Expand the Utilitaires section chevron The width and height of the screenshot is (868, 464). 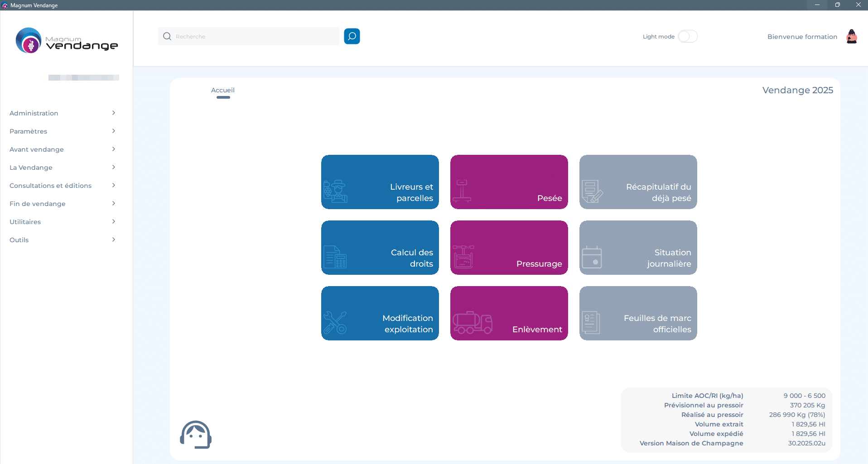tap(113, 221)
